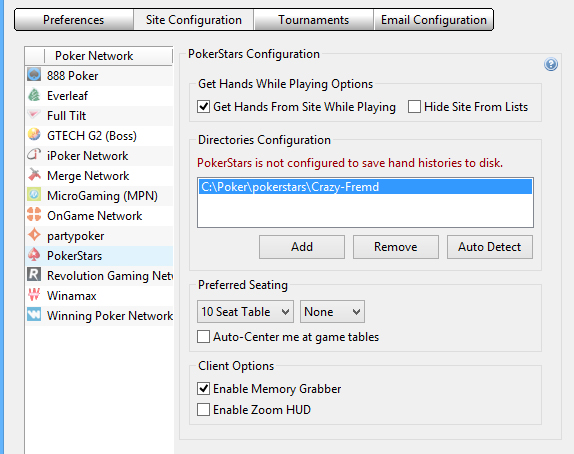
Task: Open the None seat position dropdown
Action: point(332,312)
